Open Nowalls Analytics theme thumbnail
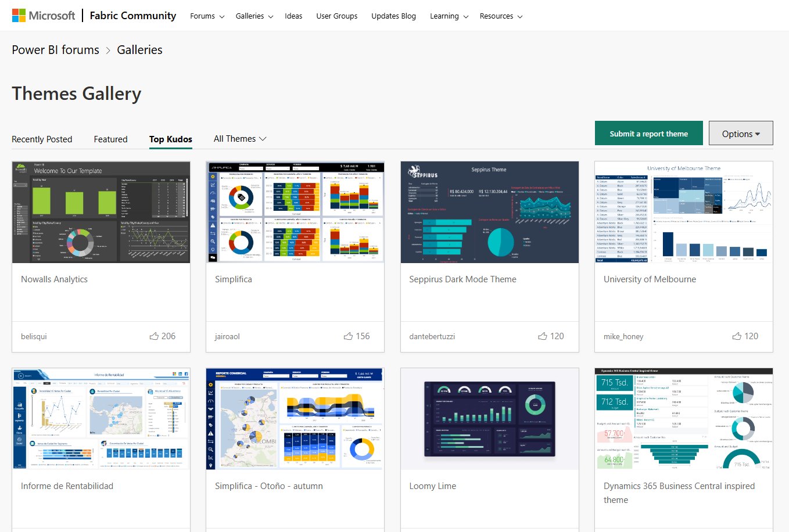This screenshot has height=532, width=789. tap(101, 213)
